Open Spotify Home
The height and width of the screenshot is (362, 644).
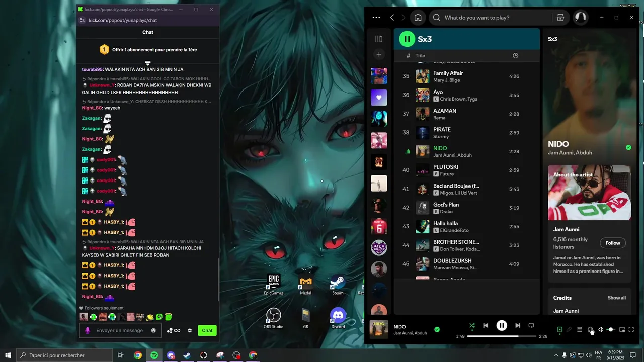(x=418, y=18)
